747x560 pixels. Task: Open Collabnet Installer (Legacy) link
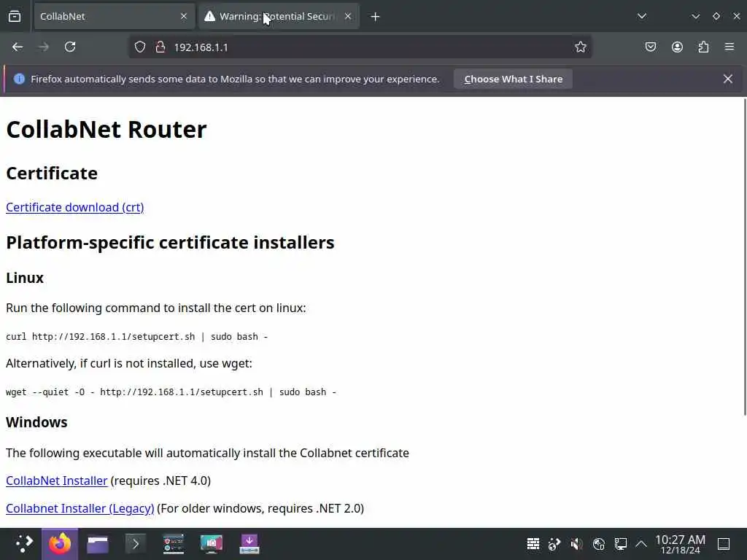(80, 508)
